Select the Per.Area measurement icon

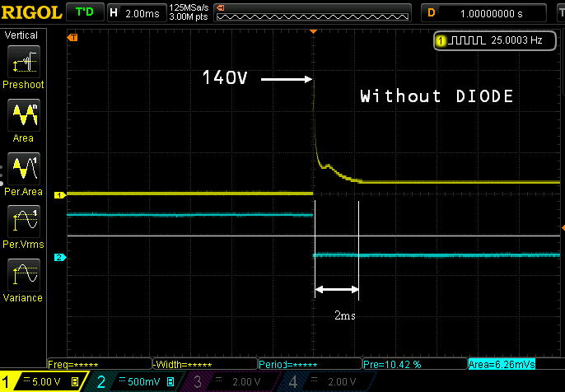click(x=23, y=168)
